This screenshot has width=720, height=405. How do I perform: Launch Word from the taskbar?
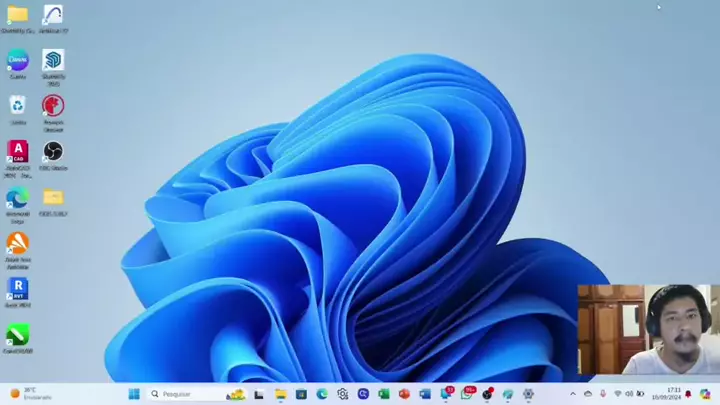click(425, 394)
